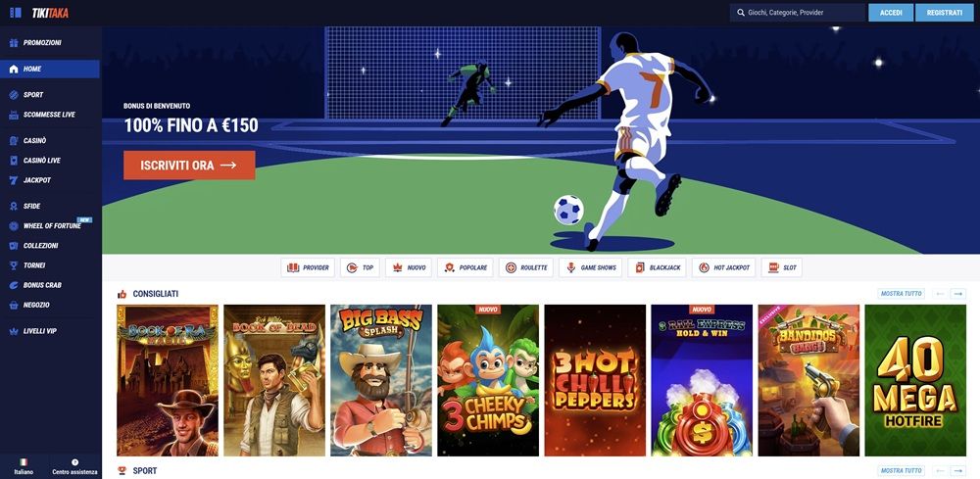Screen dimensions: 980x479
Task: Open the Centro assistenza help icon
Action: [x=75, y=462]
